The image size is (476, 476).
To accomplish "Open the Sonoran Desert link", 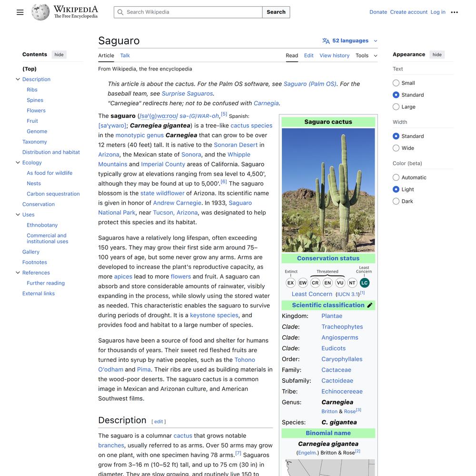I will [x=236, y=145].
